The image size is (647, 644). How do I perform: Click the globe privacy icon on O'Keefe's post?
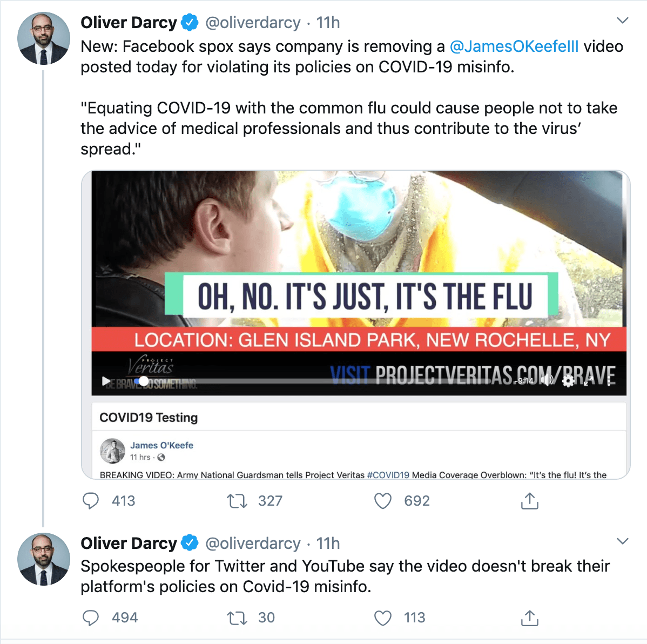(x=160, y=458)
